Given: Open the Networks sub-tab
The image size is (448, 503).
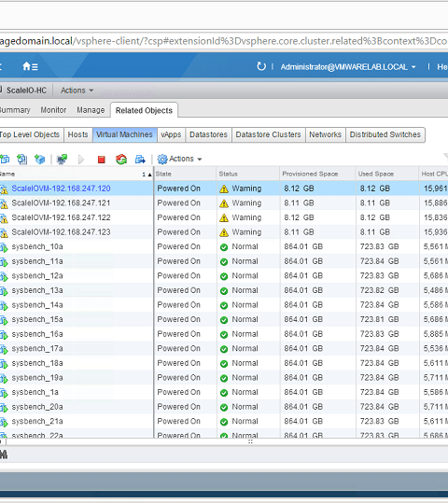Looking at the screenshot, I should (x=326, y=134).
